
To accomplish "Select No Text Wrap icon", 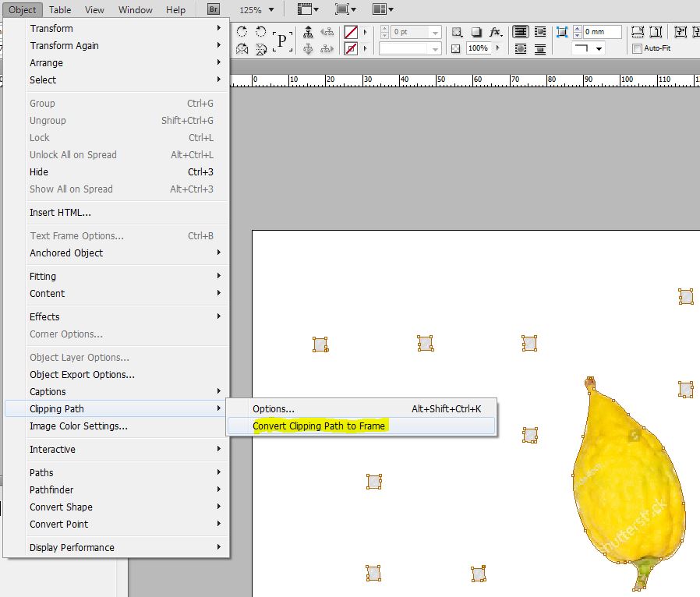I will (521, 32).
